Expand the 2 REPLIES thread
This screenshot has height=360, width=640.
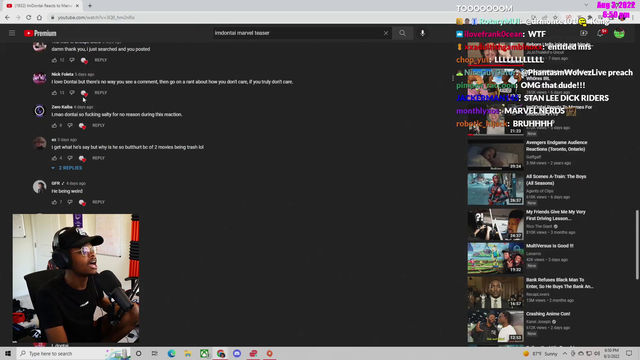[67, 168]
